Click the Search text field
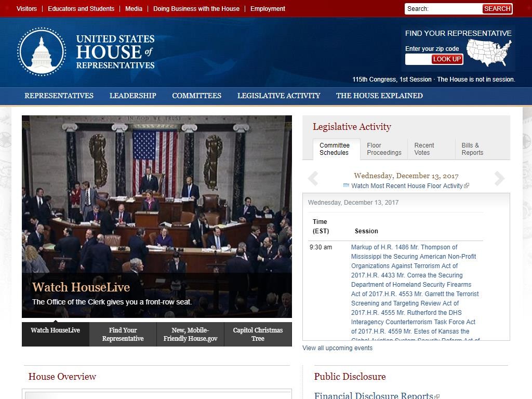The image size is (532, 399). point(444,9)
